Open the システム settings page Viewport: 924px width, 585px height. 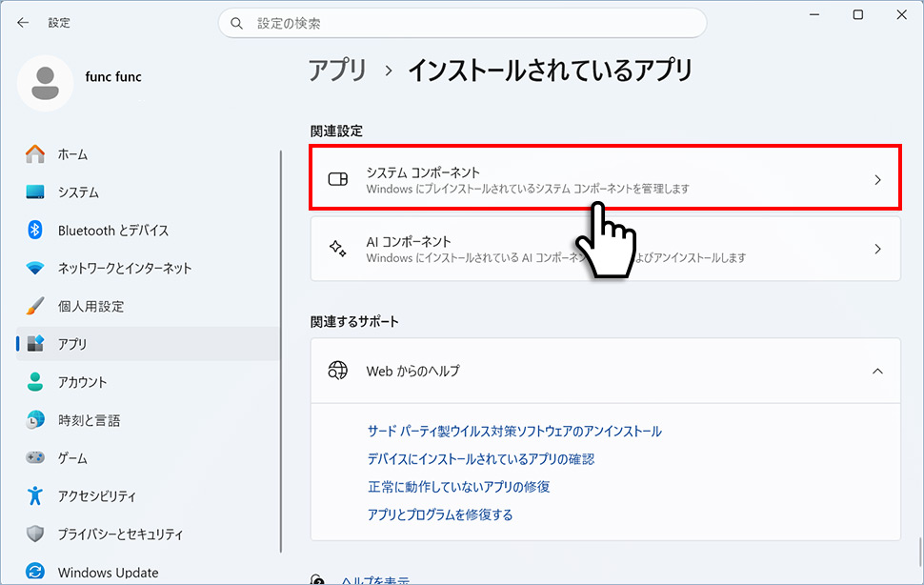click(x=148, y=192)
